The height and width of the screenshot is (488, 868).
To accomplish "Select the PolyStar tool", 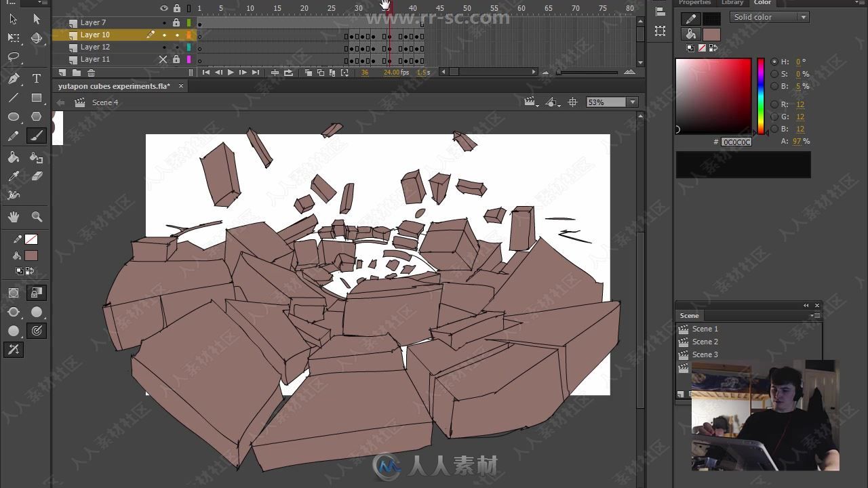I will point(37,117).
